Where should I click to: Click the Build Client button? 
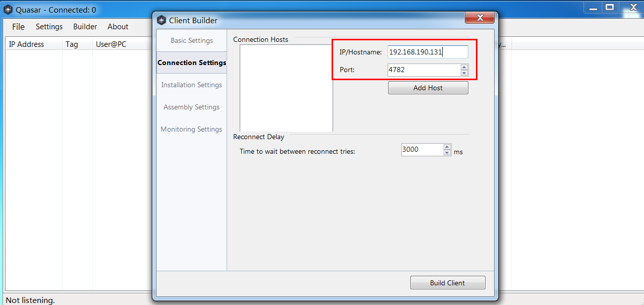448,283
